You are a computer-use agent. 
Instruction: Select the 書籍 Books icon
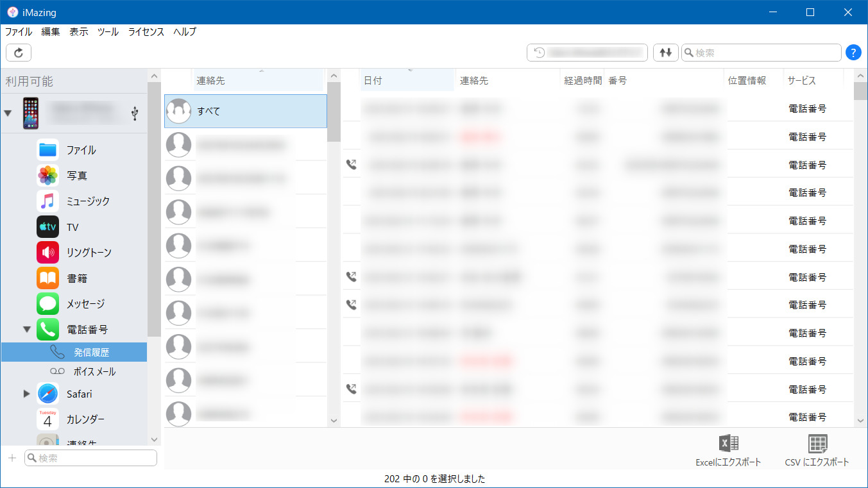pyautogui.click(x=48, y=278)
